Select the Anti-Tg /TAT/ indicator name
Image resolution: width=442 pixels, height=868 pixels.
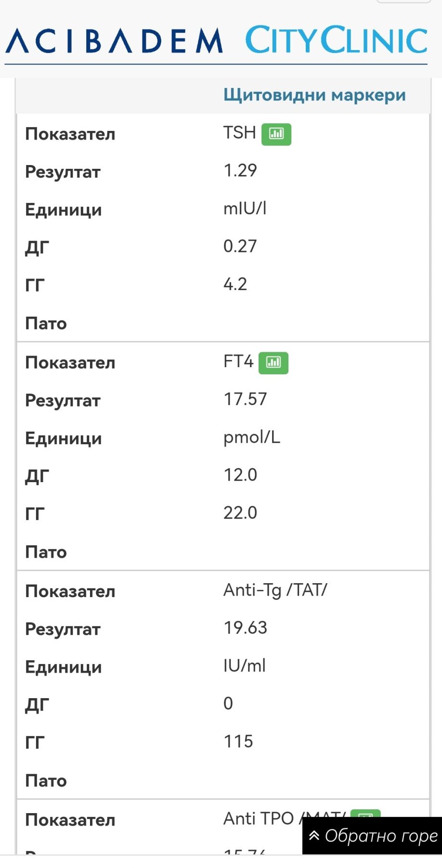(x=275, y=590)
